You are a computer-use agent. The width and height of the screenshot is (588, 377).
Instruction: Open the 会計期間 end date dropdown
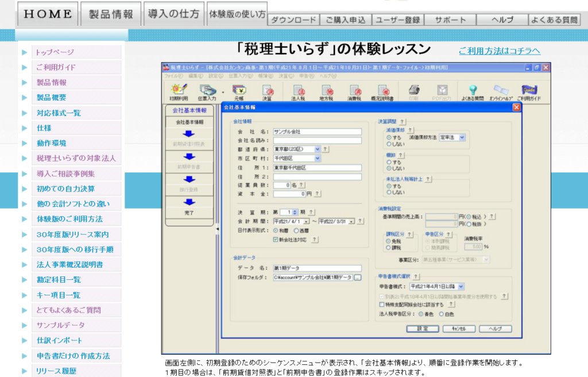(x=351, y=221)
